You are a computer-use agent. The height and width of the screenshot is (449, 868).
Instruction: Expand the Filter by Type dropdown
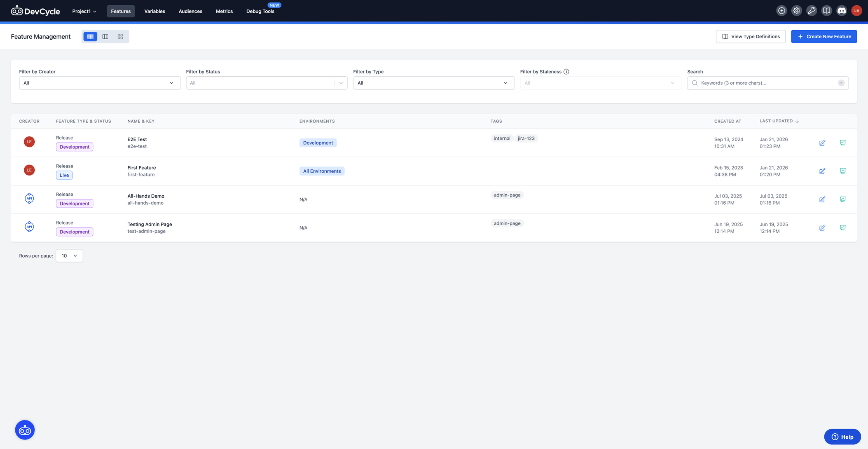434,83
